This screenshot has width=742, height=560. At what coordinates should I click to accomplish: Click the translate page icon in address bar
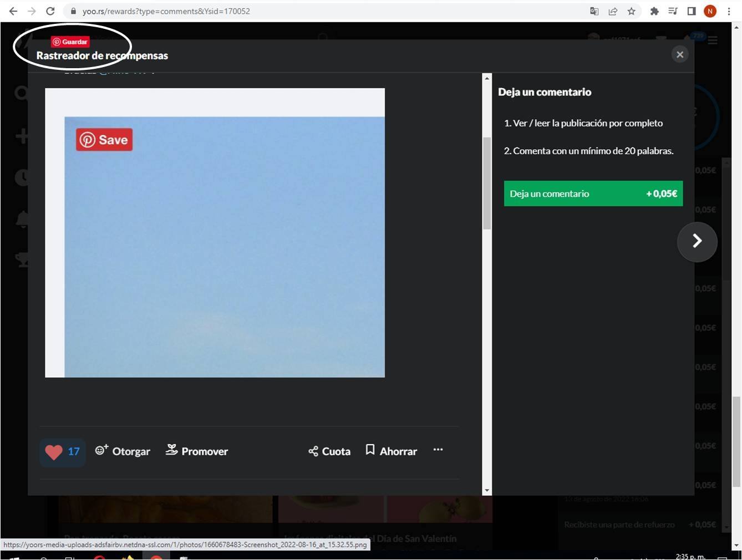click(x=594, y=11)
